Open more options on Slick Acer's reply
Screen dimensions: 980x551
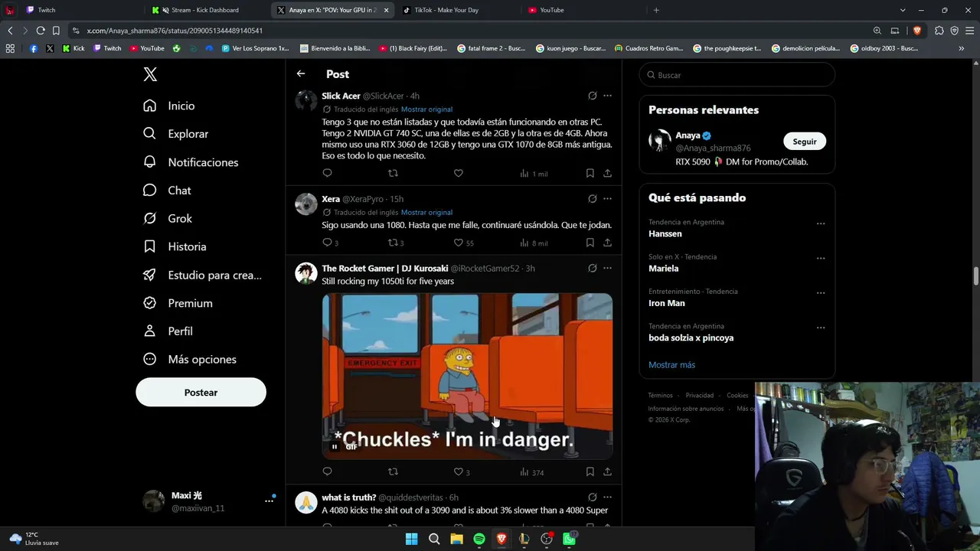[x=607, y=96]
